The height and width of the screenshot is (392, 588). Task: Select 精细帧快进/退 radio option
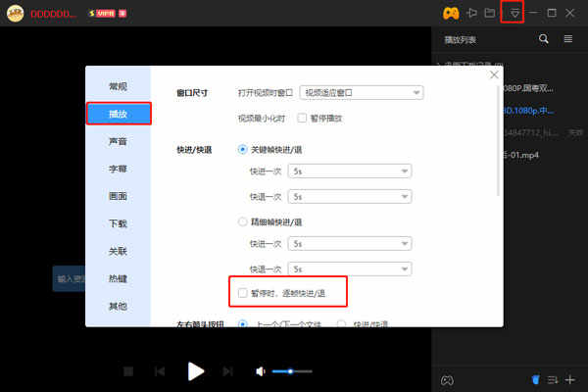(243, 221)
